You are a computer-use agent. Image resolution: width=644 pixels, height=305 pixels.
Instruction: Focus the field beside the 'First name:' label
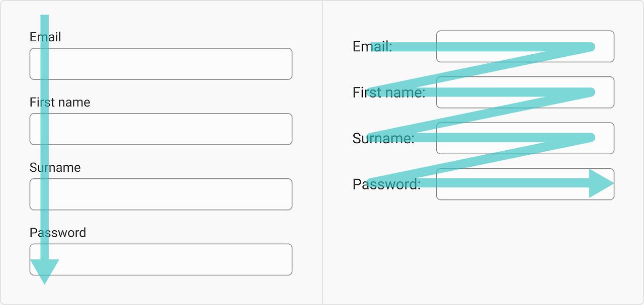click(525, 92)
